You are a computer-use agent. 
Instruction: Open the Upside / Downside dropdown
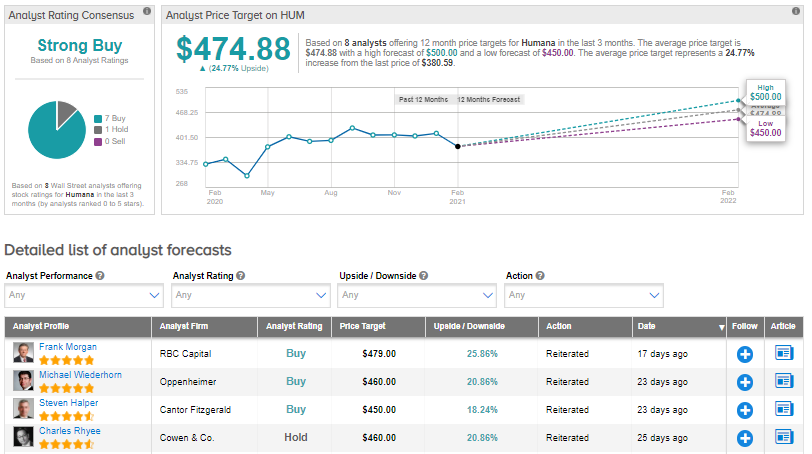[416, 295]
